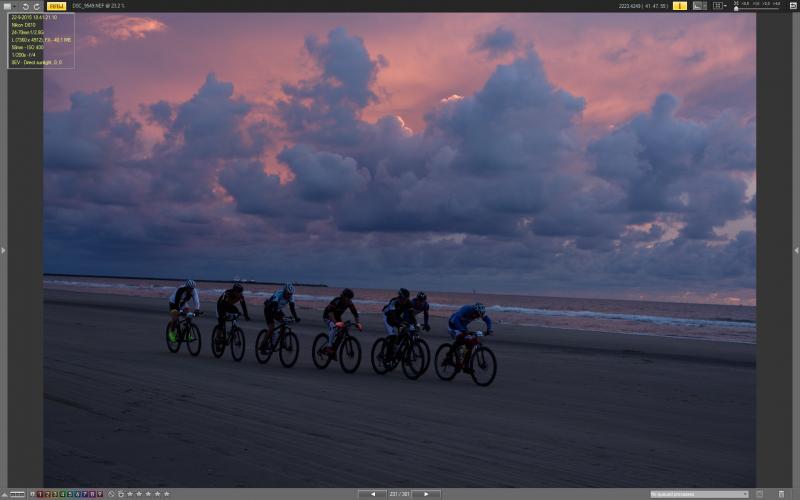Screen dimensions: 800x500
Task: Click the icon left of the trash
Action: click(x=760, y=494)
